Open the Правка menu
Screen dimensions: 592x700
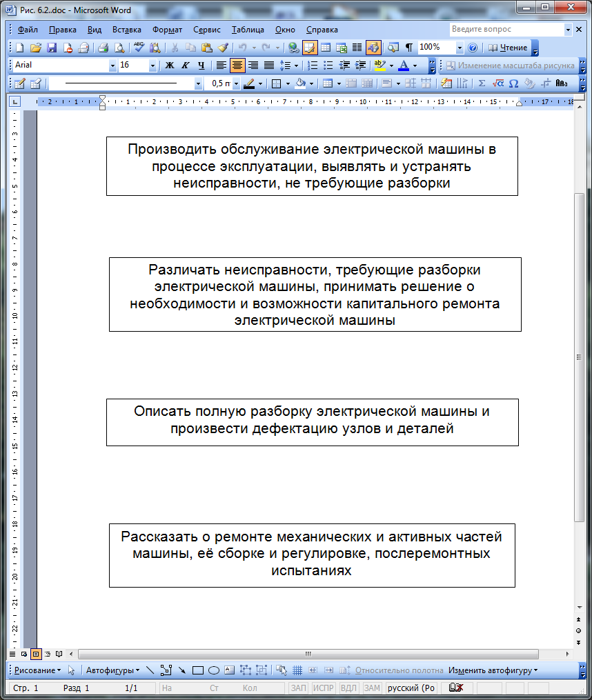pos(63,30)
